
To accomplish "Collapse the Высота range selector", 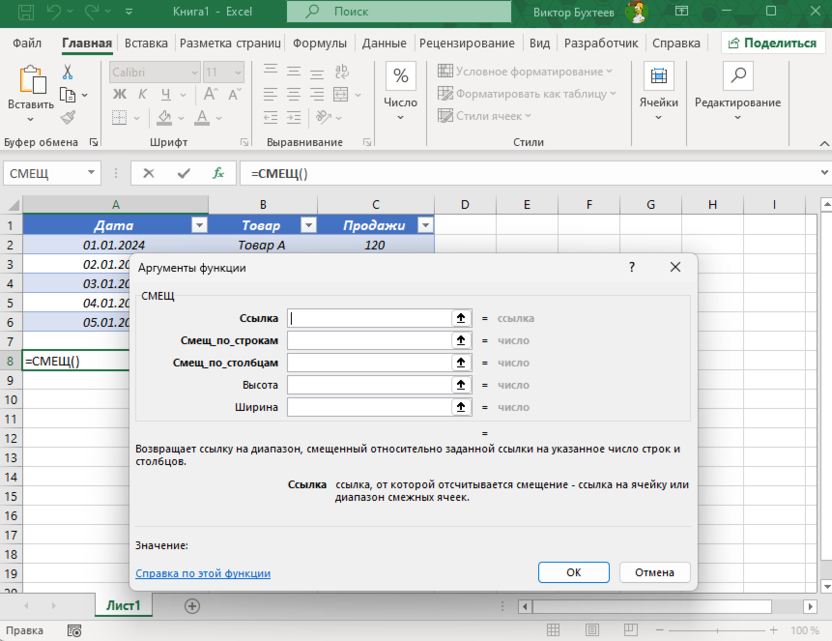I will pyautogui.click(x=461, y=385).
